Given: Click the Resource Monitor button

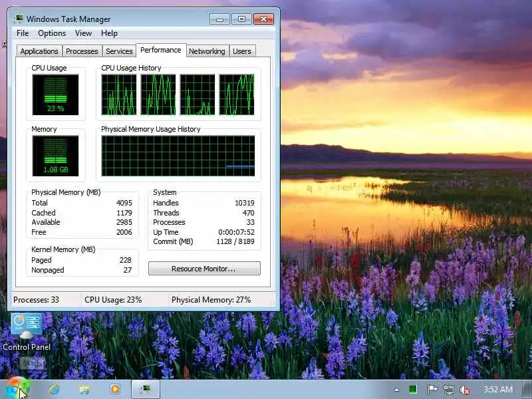Looking at the screenshot, I should click(x=204, y=269).
